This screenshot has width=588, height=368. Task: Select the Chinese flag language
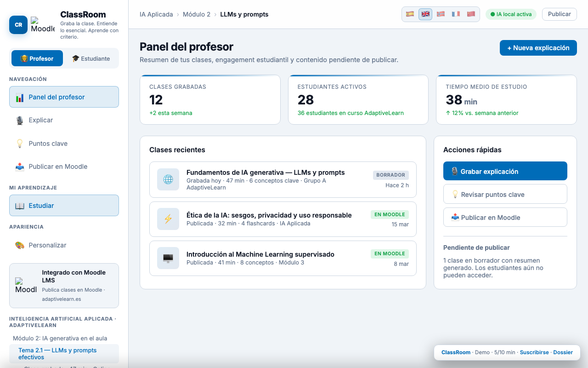click(471, 14)
